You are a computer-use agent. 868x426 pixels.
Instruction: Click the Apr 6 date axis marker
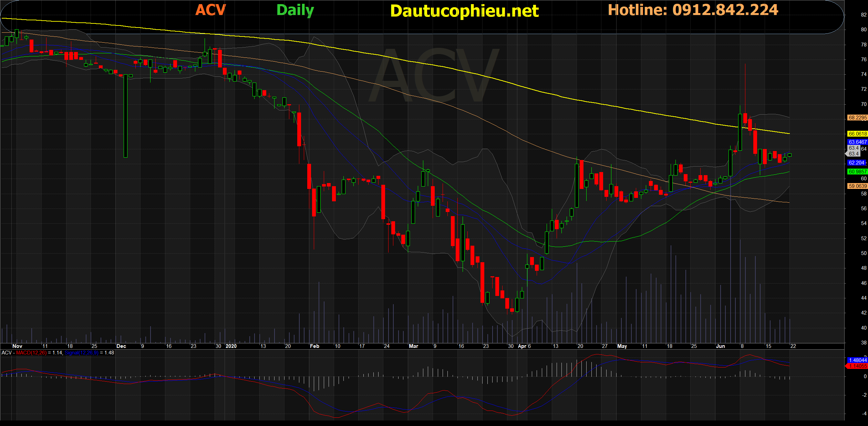524,346
